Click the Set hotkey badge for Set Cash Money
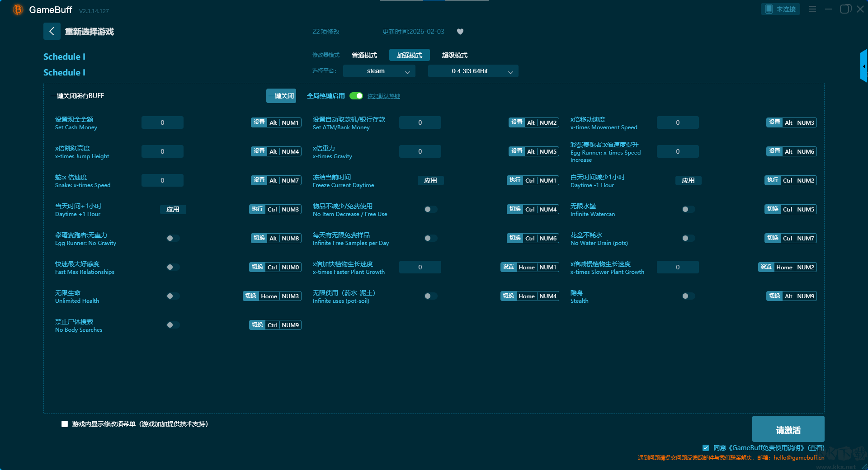 [x=259, y=122]
